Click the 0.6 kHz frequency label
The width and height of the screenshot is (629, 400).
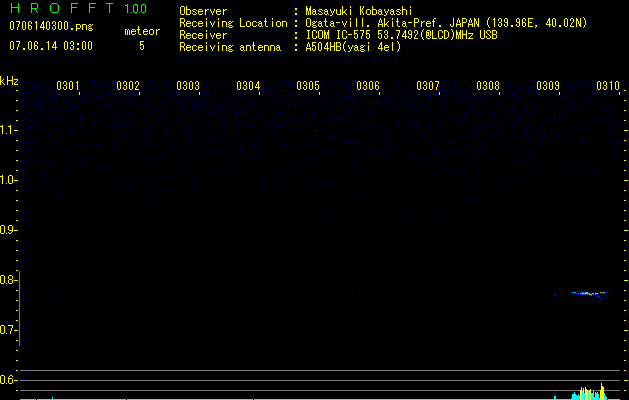(x=8, y=380)
